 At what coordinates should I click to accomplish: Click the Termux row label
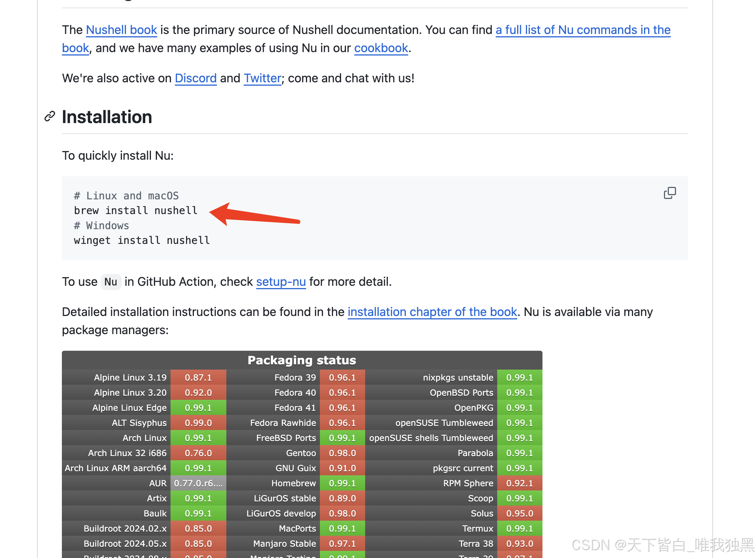(x=478, y=529)
